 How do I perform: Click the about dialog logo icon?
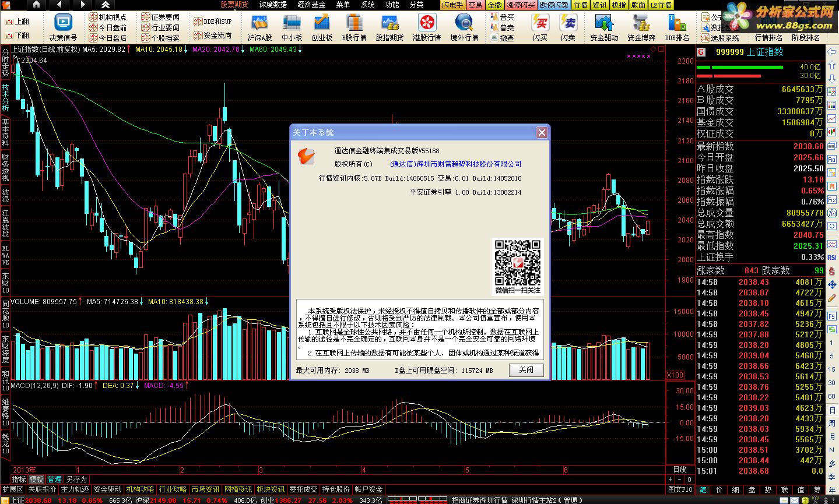[x=306, y=156]
